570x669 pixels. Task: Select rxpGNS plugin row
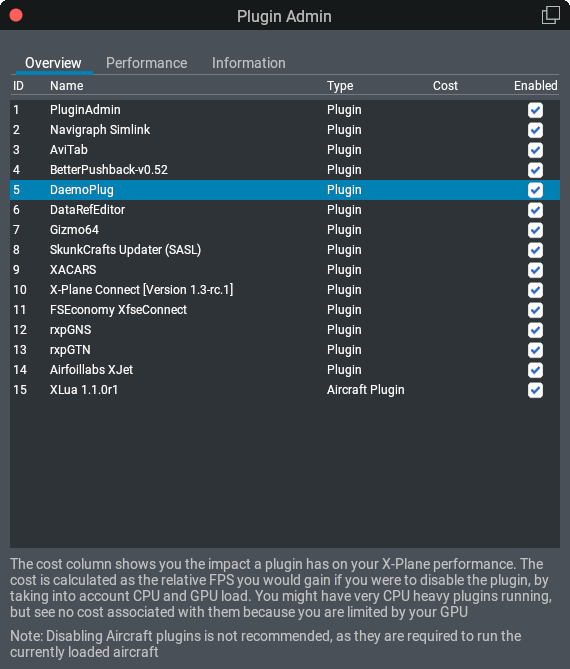[x=285, y=330]
